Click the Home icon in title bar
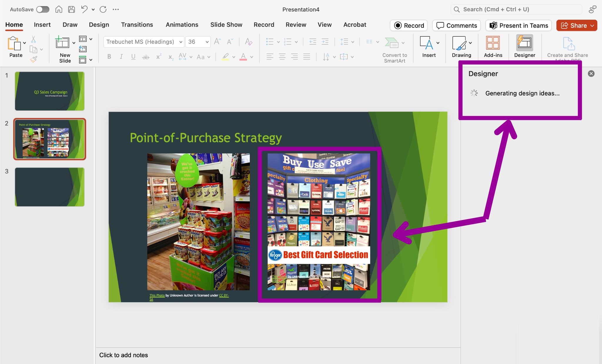 tap(59, 9)
